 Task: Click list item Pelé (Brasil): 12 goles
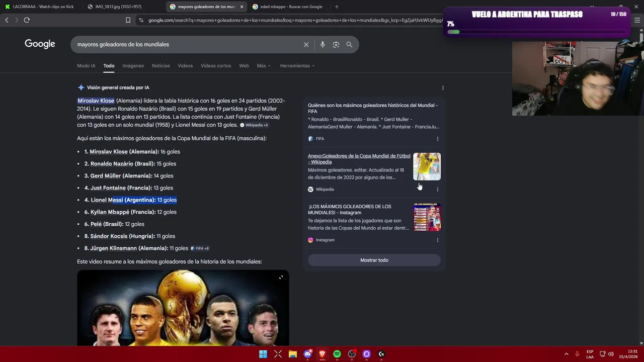coord(114,224)
